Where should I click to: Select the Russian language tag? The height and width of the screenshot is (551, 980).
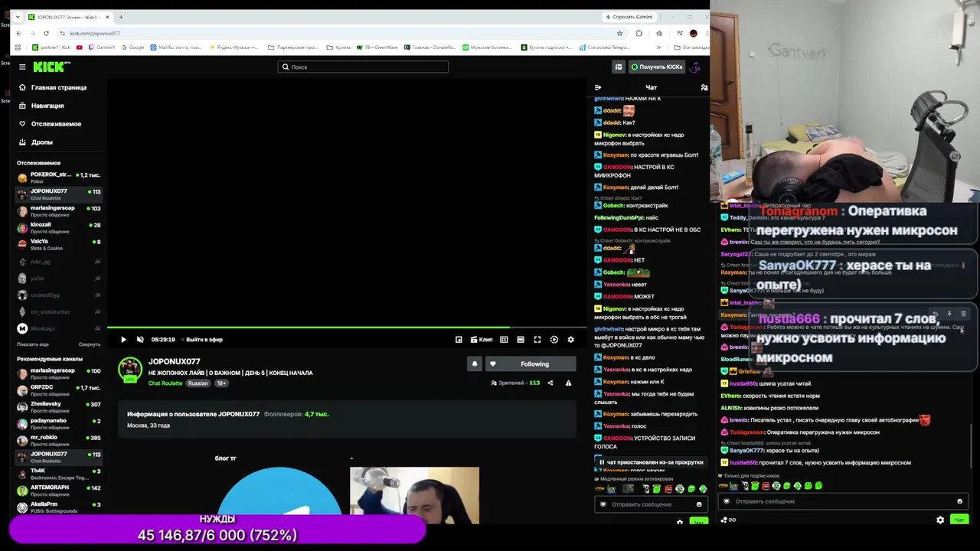click(198, 383)
